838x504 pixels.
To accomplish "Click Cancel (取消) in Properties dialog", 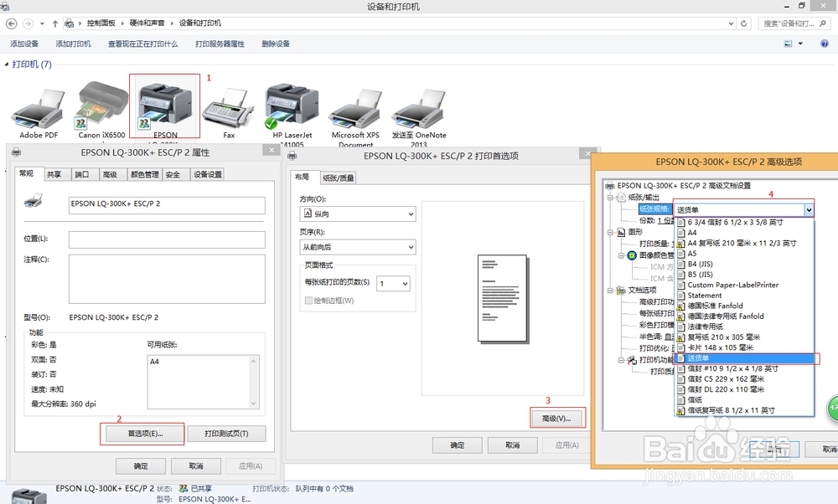I will pos(195,466).
